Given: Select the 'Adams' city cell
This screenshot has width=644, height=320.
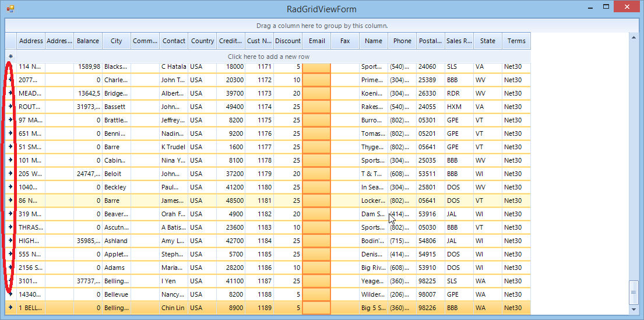Looking at the screenshot, I should pyautogui.click(x=117, y=268).
